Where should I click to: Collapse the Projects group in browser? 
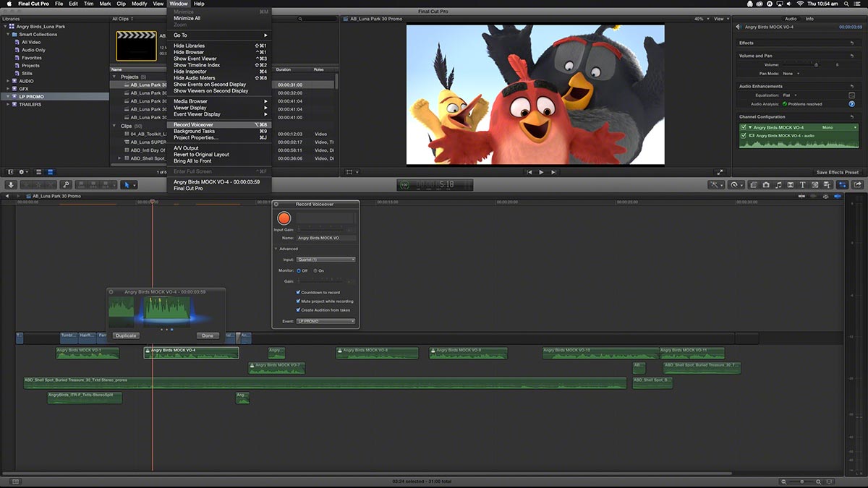pos(114,77)
